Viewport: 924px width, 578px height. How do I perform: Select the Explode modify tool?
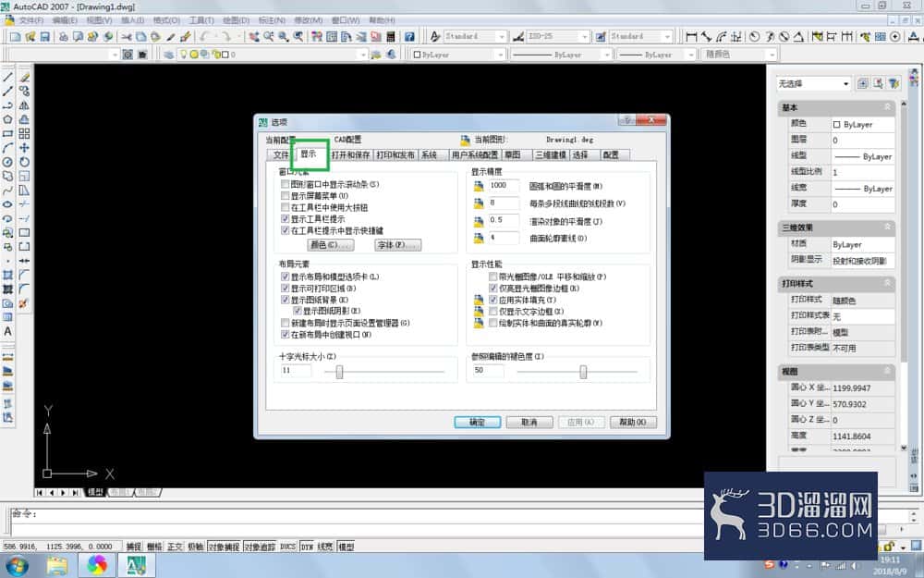pyautogui.click(x=24, y=303)
